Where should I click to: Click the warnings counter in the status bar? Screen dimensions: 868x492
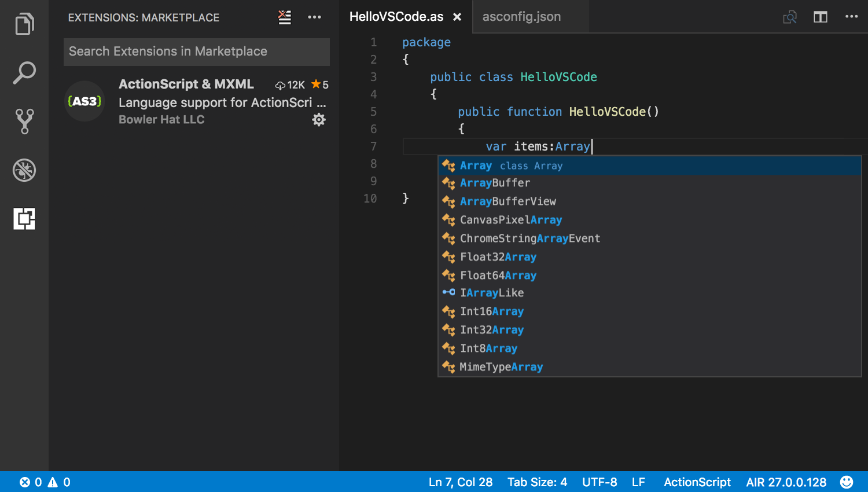coord(60,482)
